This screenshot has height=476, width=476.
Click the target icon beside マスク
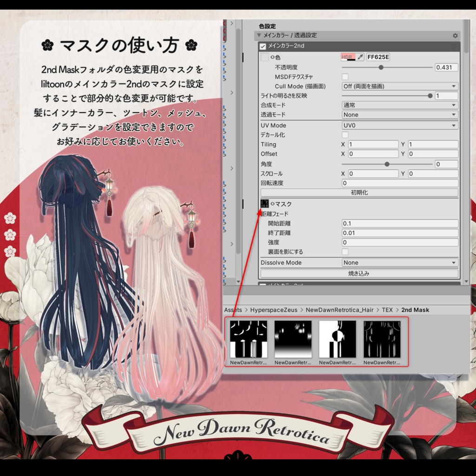(273, 203)
